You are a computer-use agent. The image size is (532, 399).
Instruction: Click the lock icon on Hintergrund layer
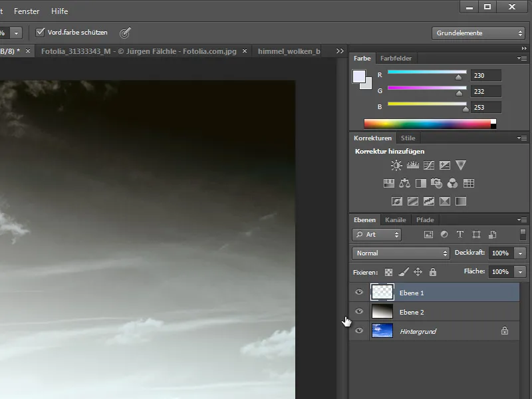[x=505, y=331]
